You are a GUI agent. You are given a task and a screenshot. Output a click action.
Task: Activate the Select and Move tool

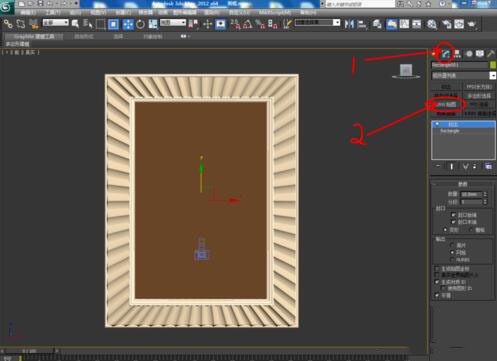128,24
